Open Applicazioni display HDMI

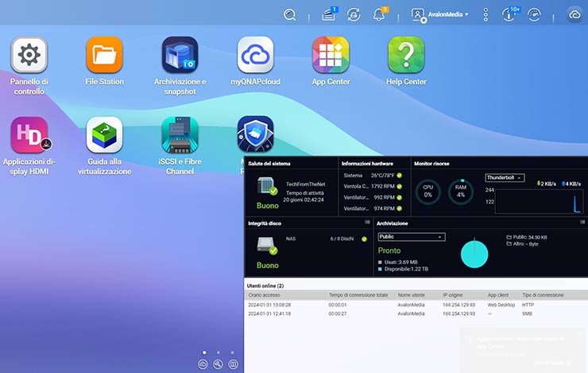click(29, 135)
